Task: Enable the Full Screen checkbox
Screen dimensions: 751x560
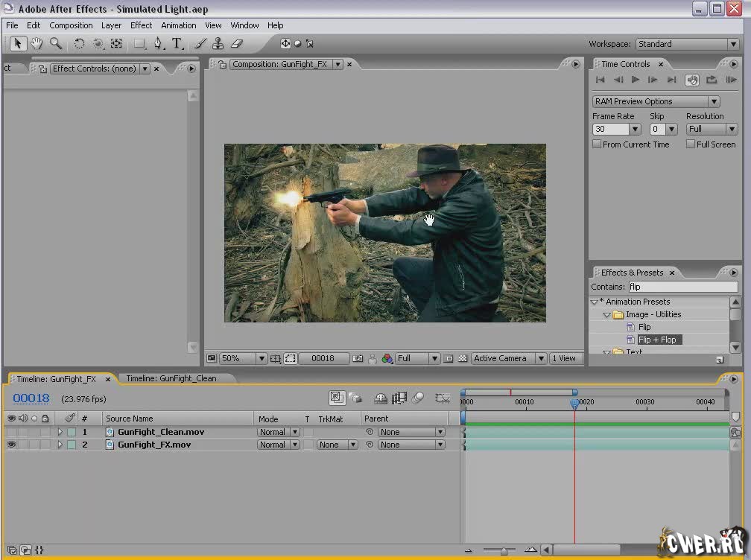Action: [x=691, y=144]
